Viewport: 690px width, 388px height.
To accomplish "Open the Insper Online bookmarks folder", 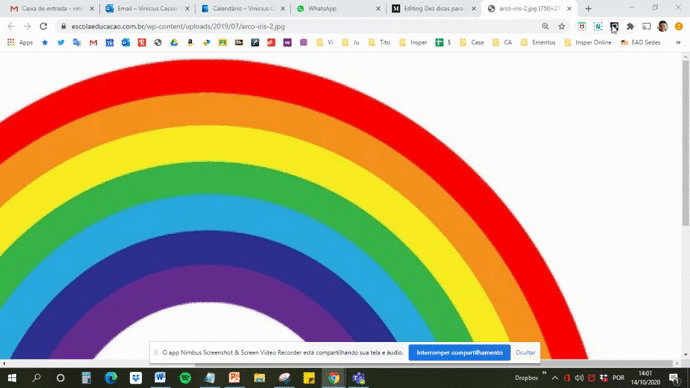I will coord(588,43).
